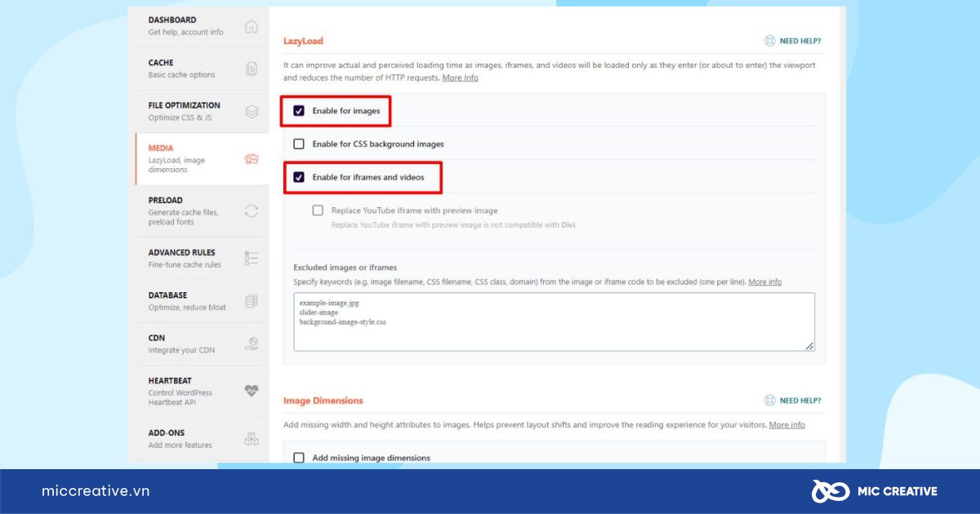Click the miccreative.vn footer text
The image size is (980, 514).
[96, 491]
